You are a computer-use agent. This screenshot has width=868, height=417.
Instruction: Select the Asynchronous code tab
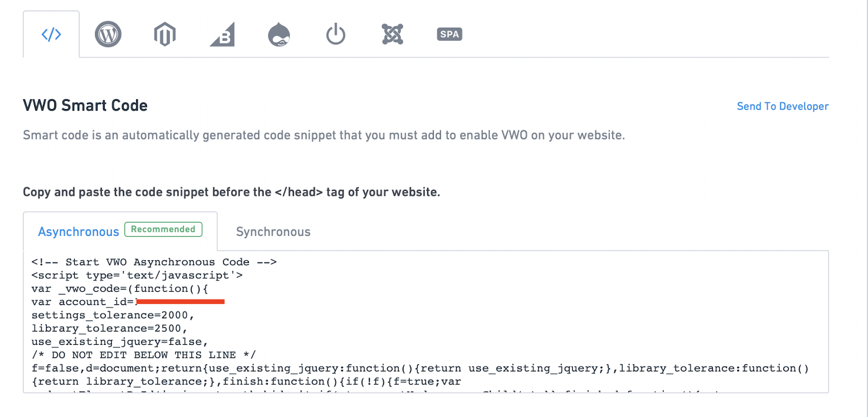tap(79, 232)
